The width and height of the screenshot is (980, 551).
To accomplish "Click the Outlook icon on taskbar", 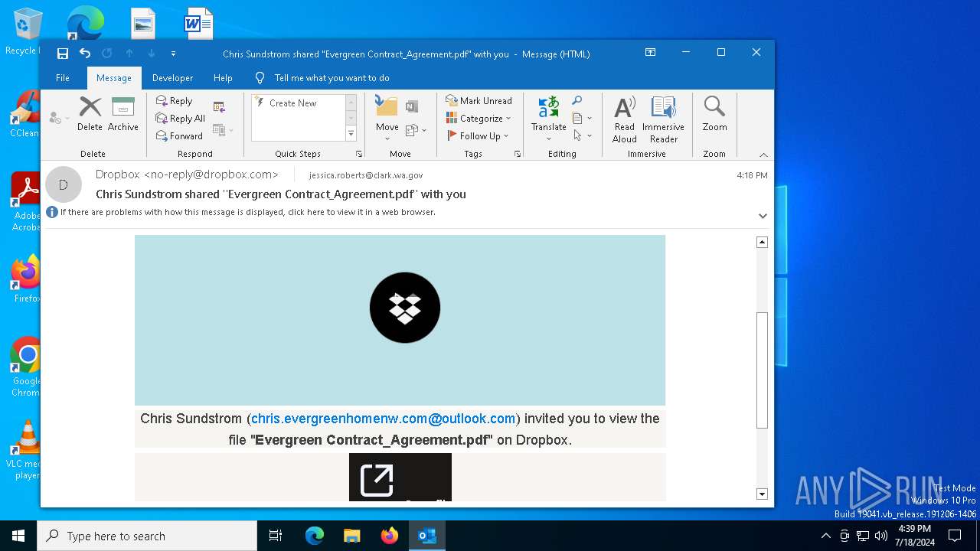I will pos(427,536).
